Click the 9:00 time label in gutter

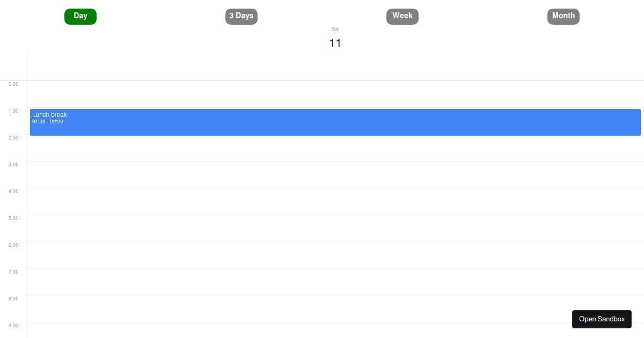13,326
